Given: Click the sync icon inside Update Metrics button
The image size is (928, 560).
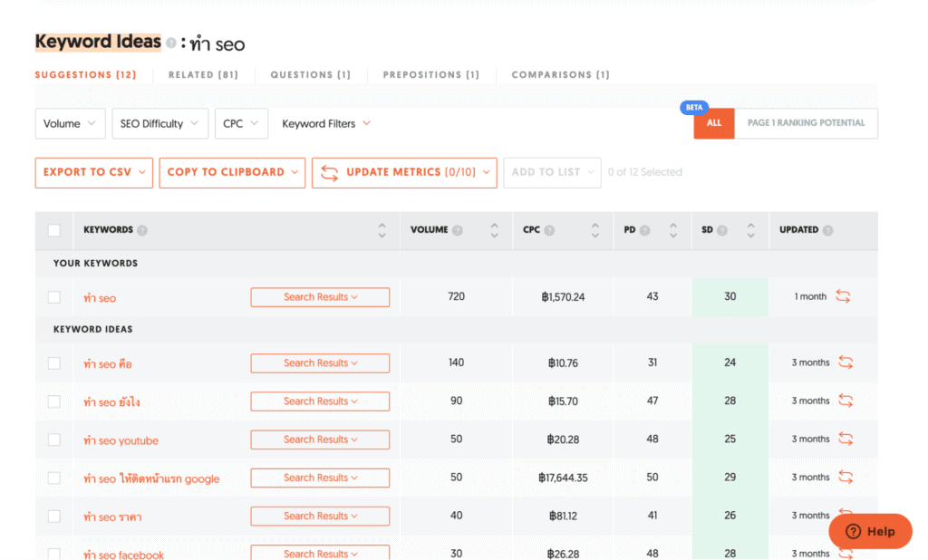Looking at the screenshot, I should tap(330, 172).
